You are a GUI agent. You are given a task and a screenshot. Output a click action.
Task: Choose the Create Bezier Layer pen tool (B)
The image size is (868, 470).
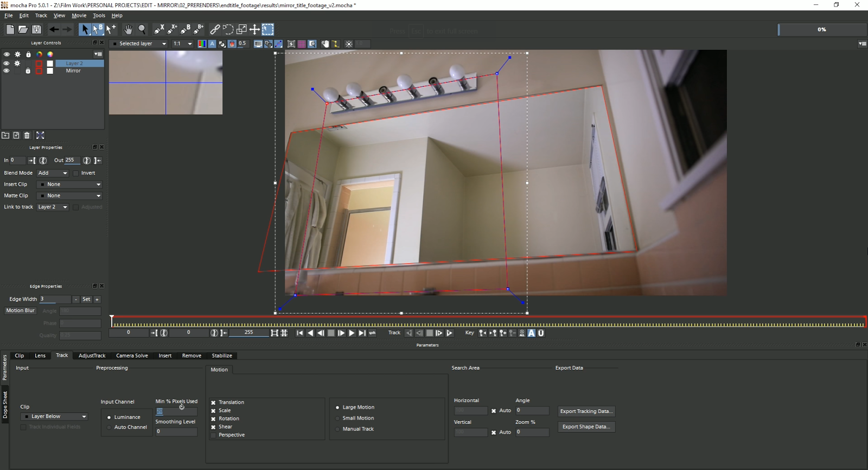tap(186, 29)
